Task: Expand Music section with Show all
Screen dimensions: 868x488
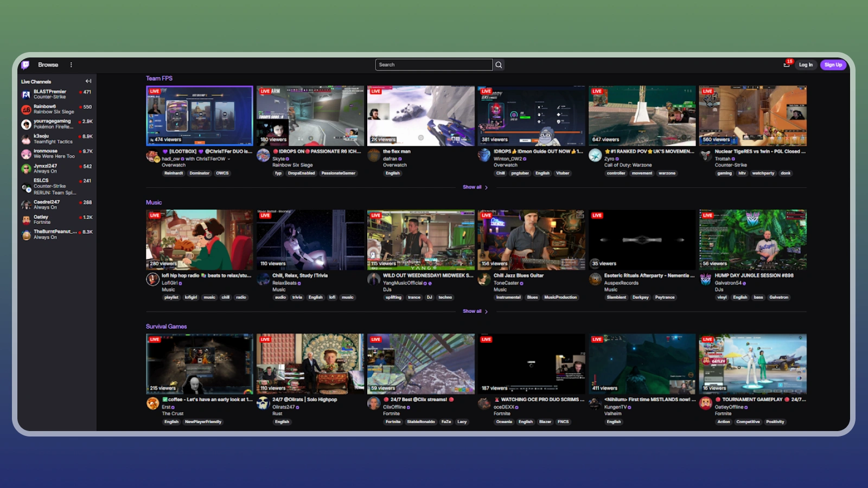Action: (475, 311)
